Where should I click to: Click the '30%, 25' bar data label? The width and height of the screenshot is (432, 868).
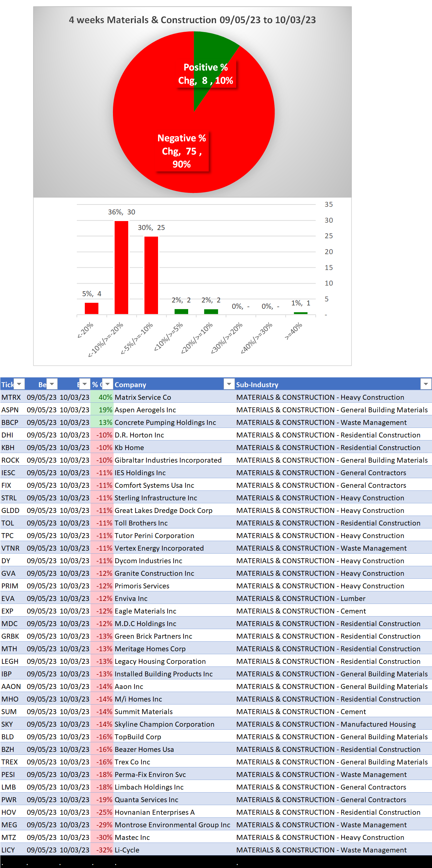(x=151, y=227)
